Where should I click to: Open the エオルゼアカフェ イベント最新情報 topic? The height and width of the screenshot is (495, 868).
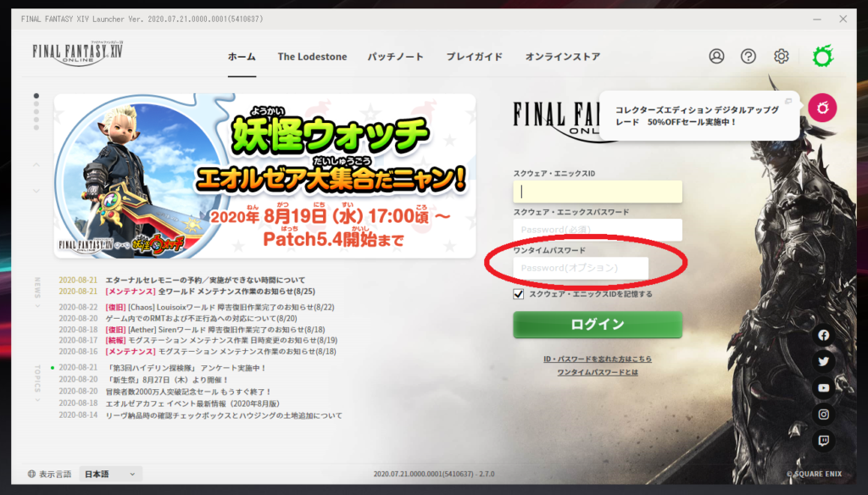[x=192, y=403]
